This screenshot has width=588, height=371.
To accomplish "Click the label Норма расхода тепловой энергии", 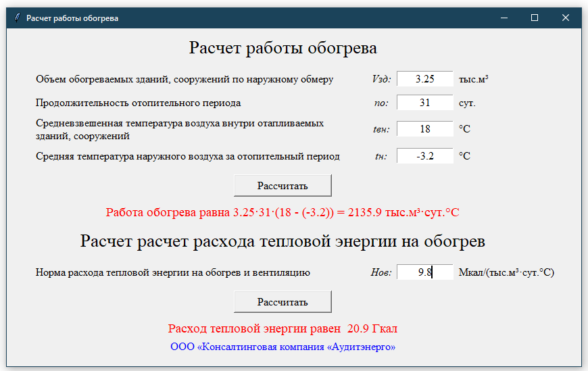I will (x=172, y=272).
